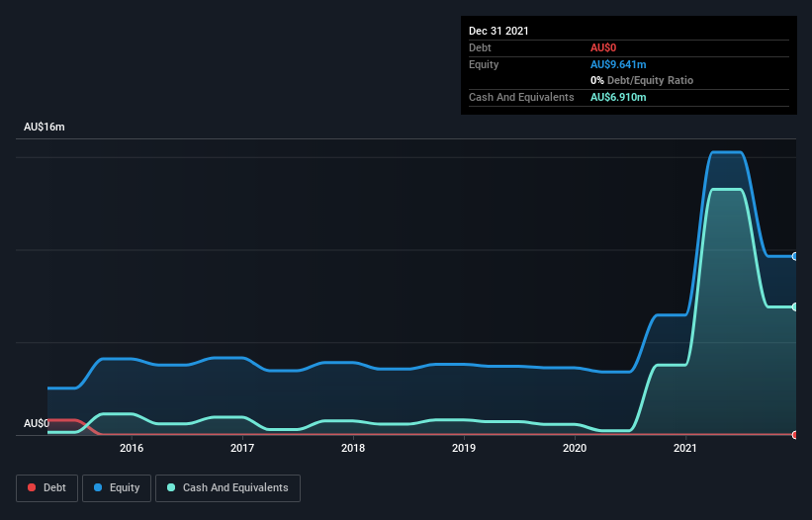Click the 2017 axis label

(242, 448)
